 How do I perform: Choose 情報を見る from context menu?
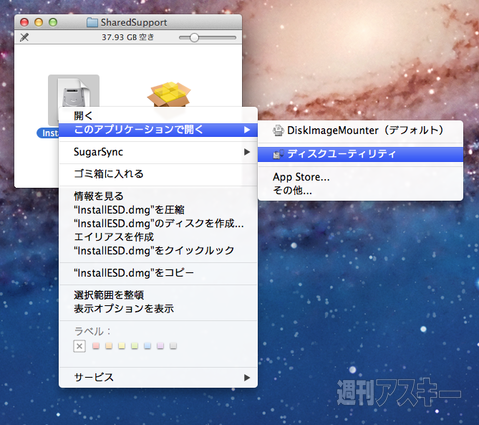click(x=158, y=196)
